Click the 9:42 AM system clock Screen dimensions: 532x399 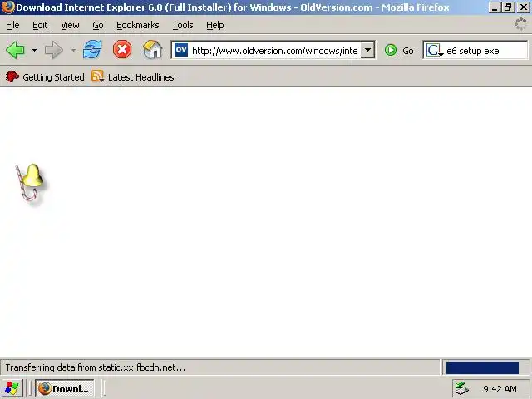tap(500, 389)
